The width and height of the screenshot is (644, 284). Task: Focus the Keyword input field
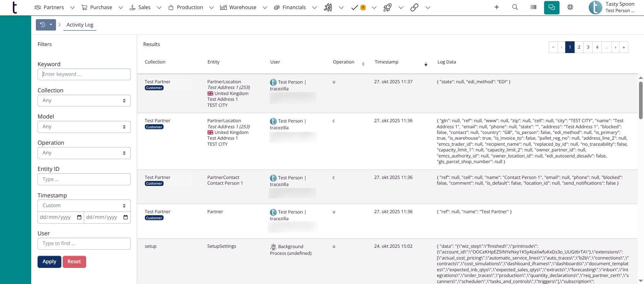click(84, 74)
